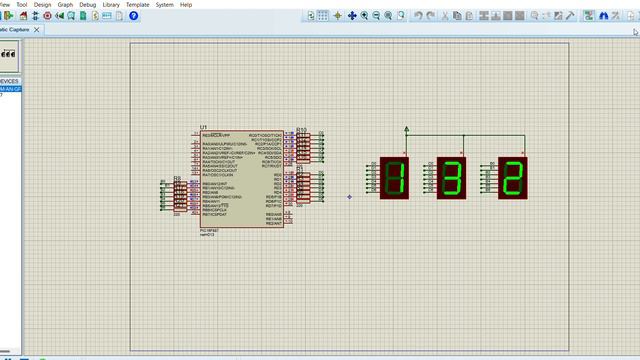Screen dimensions: 640x360
Task: Select the highlighted item in DEVICES list
Action: click(10, 89)
